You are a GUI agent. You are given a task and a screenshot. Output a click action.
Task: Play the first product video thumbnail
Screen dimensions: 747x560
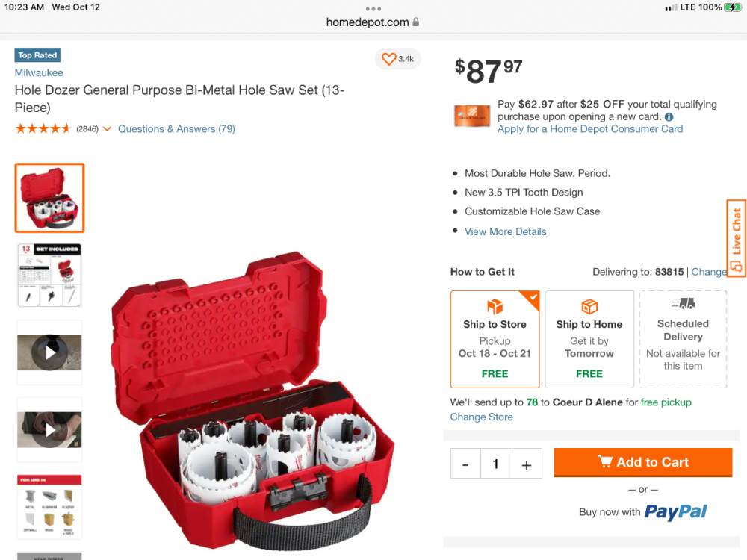click(x=49, y=352)
